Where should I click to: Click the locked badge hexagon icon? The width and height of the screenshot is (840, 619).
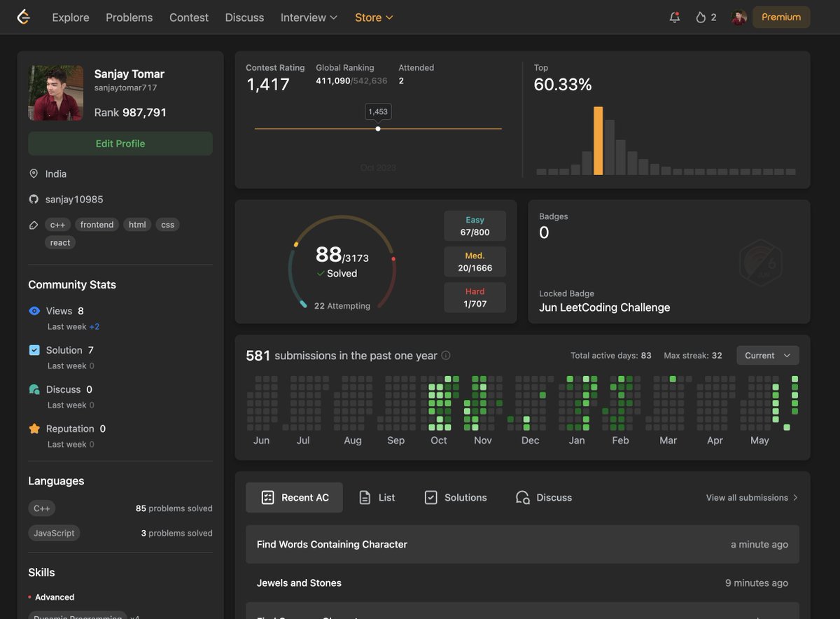pyautogui.click(x=760, y=263)
